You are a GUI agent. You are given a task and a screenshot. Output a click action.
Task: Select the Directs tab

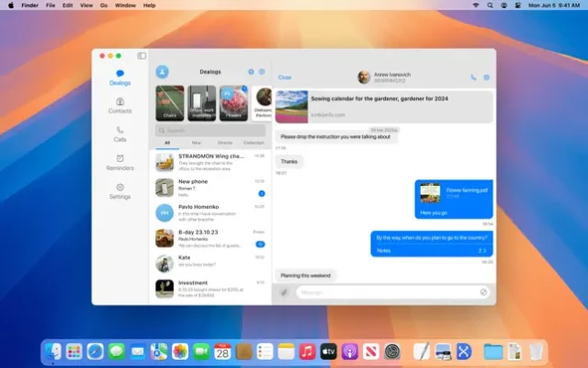pos(225,143)
